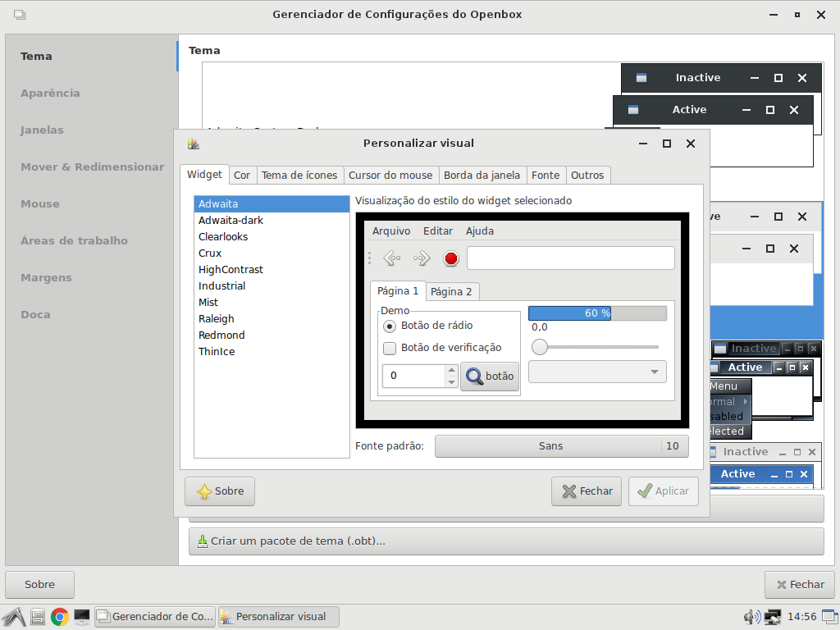This screenshot has height=630, width=840.
Task: Switch to the Cor tab
Action: (x=242, y=176)
